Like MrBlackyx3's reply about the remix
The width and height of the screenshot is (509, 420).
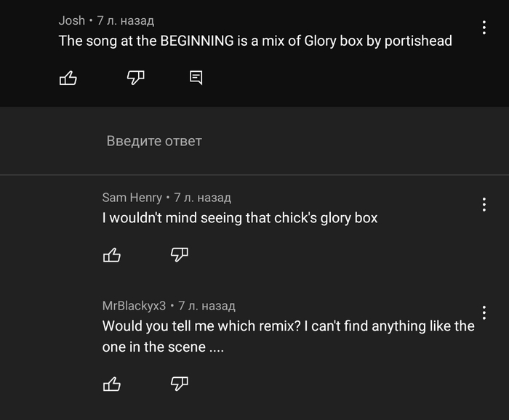click(x=111, y=384)
